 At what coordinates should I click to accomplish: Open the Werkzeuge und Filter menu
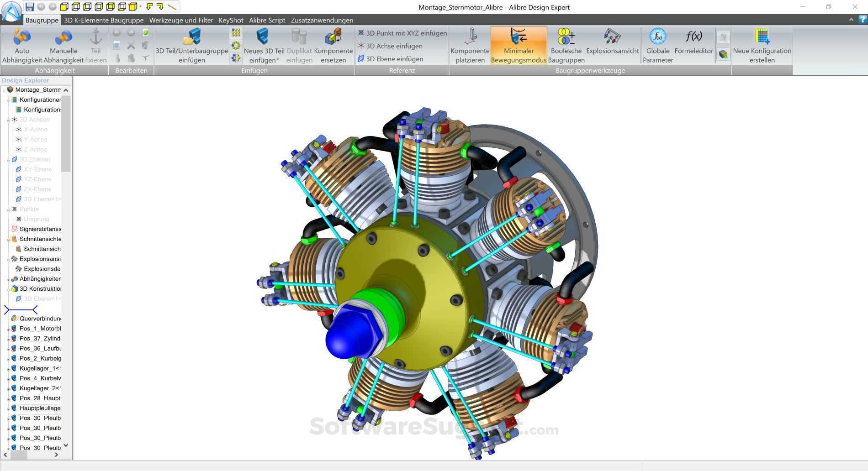181,20
